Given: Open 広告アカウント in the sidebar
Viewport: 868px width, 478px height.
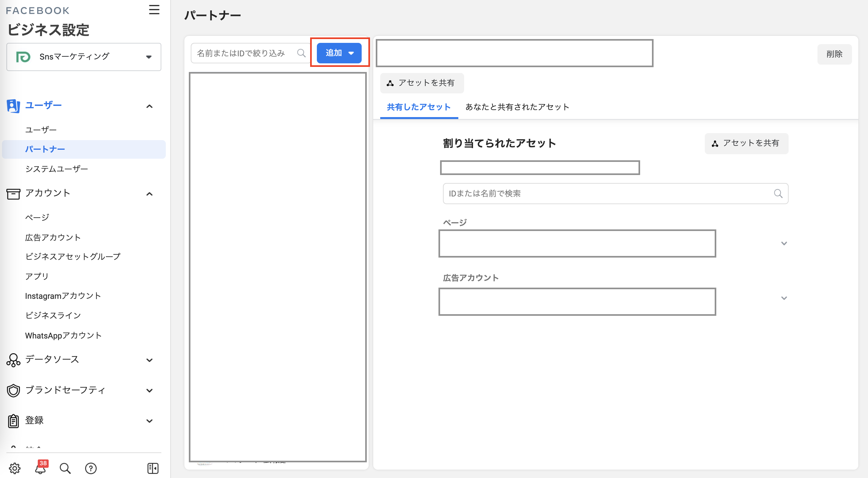Looking at the screenshot, I should pyautogui.click(x=53, y=237).
